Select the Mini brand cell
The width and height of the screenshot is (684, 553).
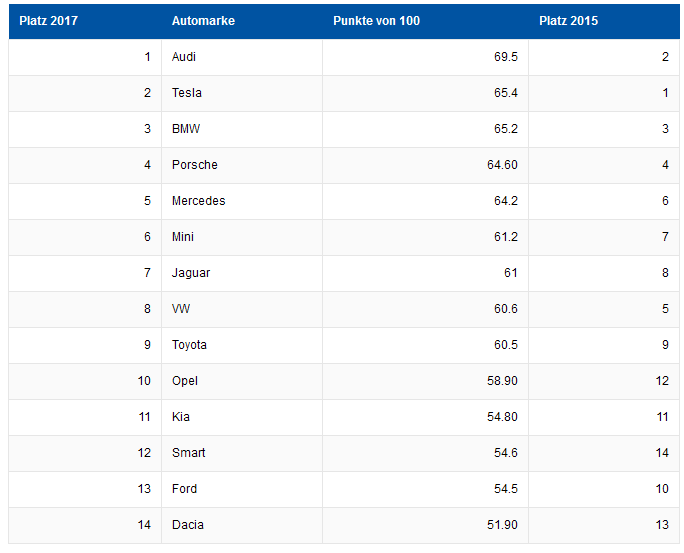click(x=183, y=237)
